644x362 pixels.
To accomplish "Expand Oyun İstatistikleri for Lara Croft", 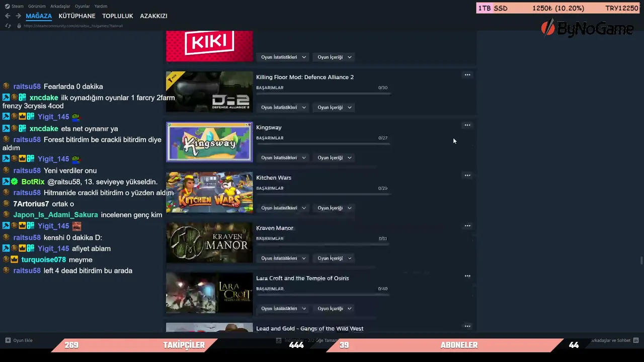I will click(283, 309).
